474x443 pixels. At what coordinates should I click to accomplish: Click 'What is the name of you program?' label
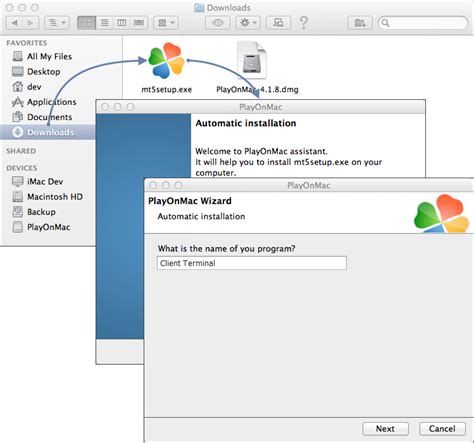(227, 249)
